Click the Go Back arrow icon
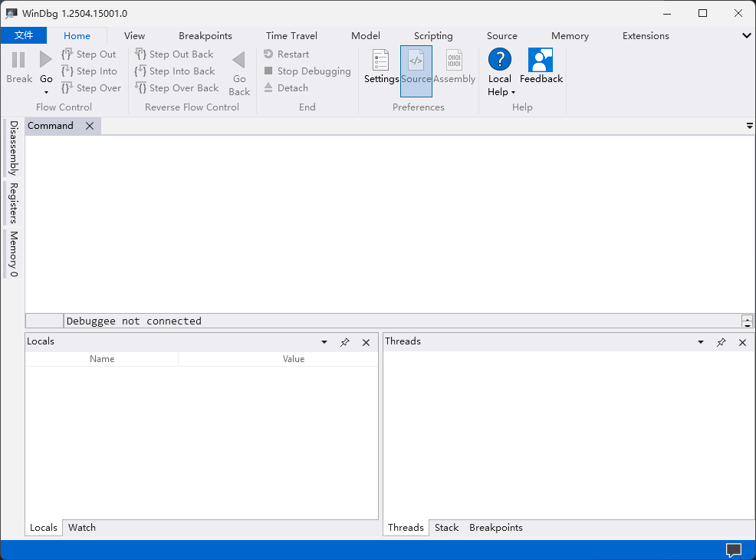Viewport: 756px width, 560px height. click(239, 60)
